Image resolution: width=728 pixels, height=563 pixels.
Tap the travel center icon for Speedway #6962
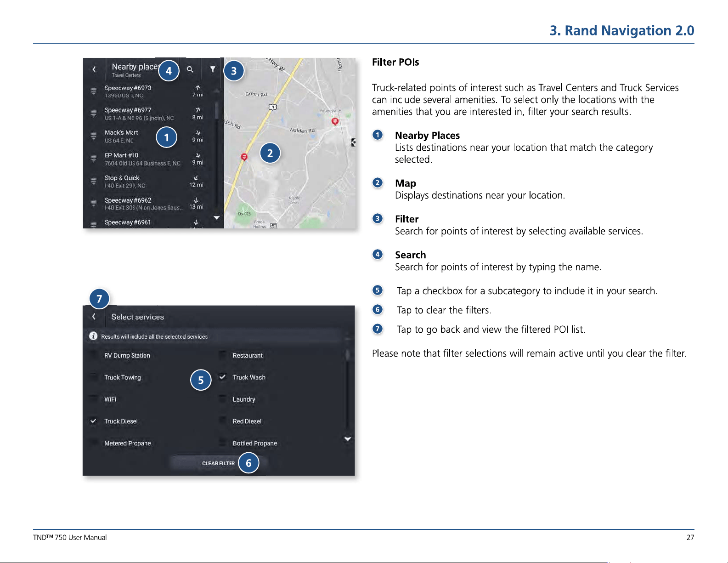[93, 204]
